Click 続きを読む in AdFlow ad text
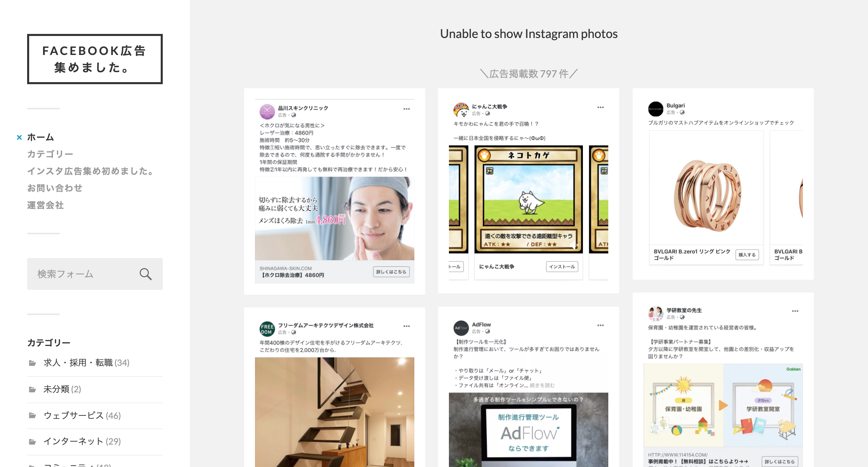 542,386
